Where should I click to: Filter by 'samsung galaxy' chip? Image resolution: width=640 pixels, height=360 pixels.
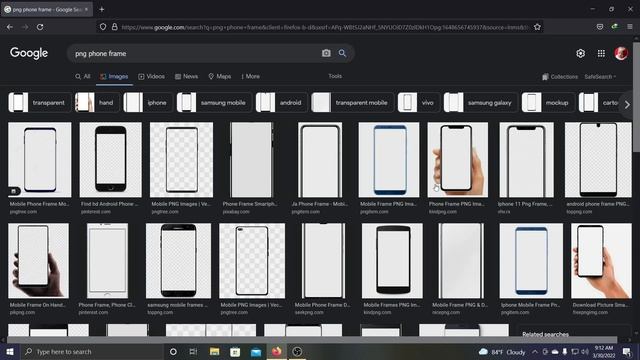pyautogui.click(x=480, y=102)
